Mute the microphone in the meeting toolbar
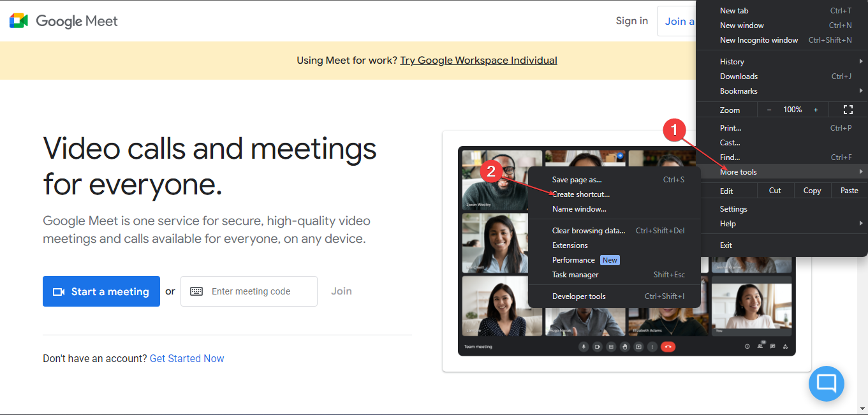 (x=582, y=346)
